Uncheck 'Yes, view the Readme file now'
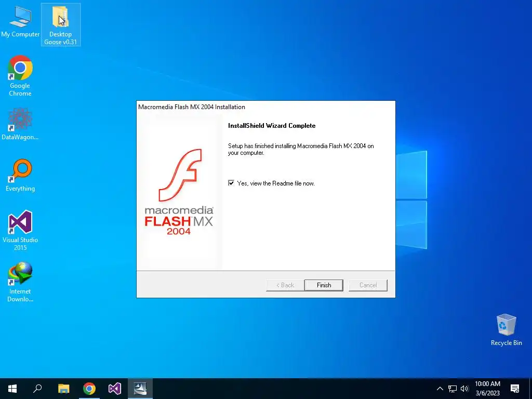 [x=231, y=183]
